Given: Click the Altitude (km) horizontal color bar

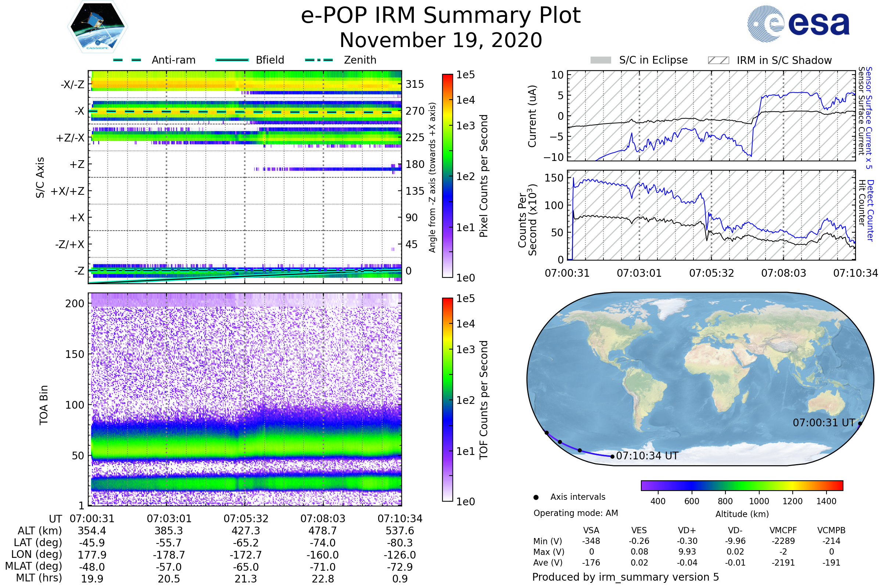Looking at the screenshot, I should point(742,485).
